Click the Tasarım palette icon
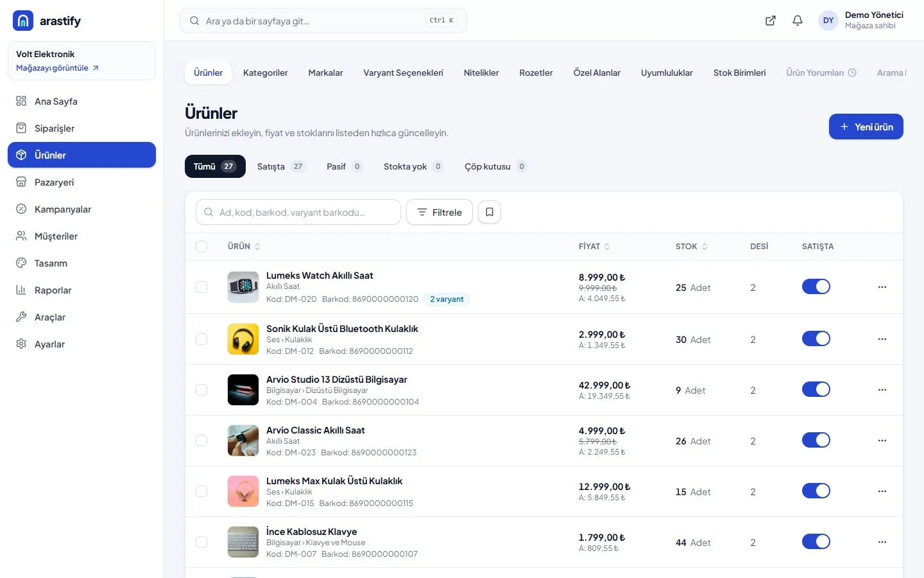The width and height of the screenshot is (924, 578). coord(21,263)
